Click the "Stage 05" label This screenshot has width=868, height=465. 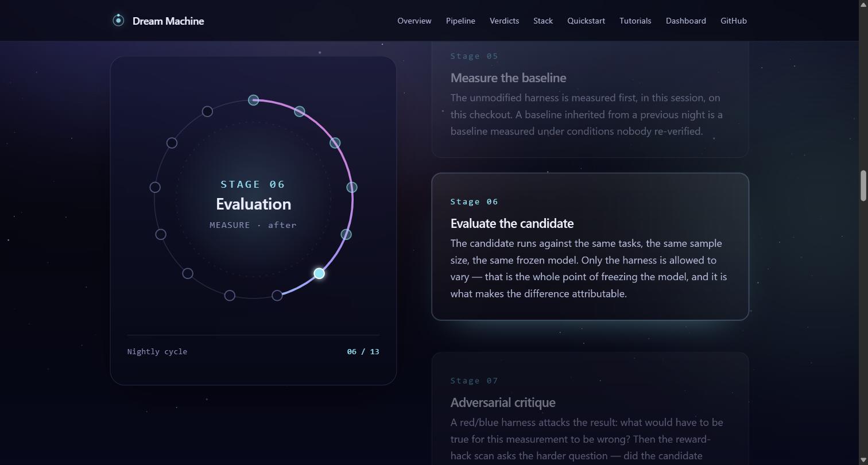(474, 56)
